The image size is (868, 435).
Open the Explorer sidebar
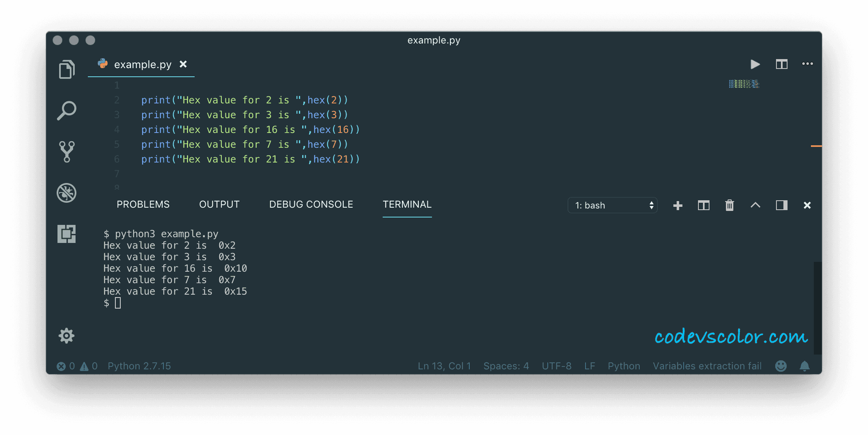coord(67,69)
